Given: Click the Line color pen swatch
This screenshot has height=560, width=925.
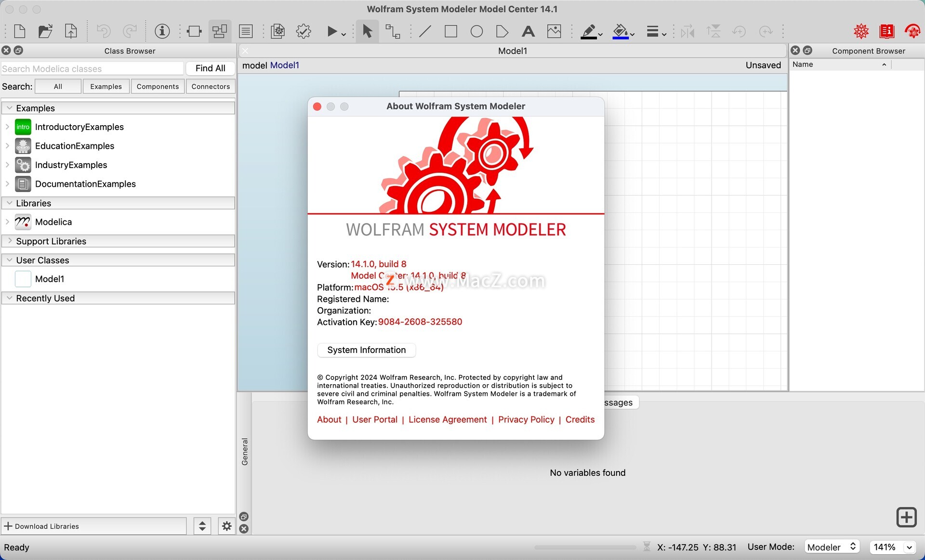Looking at the screenshot, I should coord(589,31).
